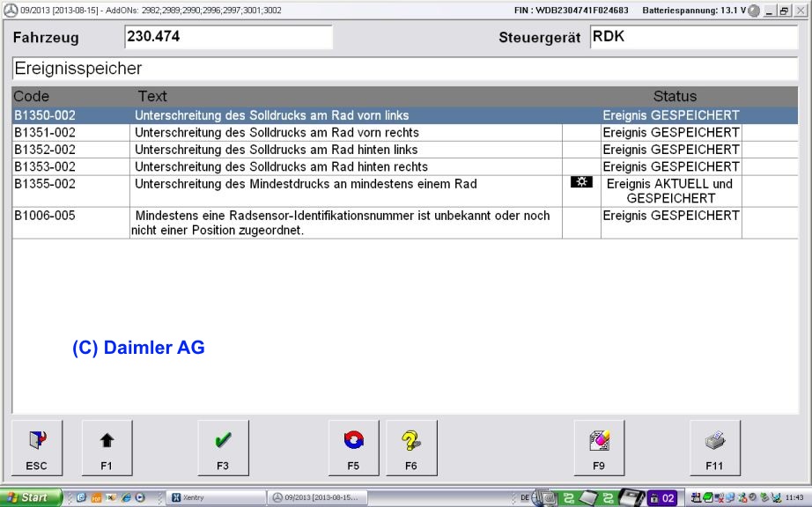
Task: Open the Windows Start menu
Action: pos(32,497)
